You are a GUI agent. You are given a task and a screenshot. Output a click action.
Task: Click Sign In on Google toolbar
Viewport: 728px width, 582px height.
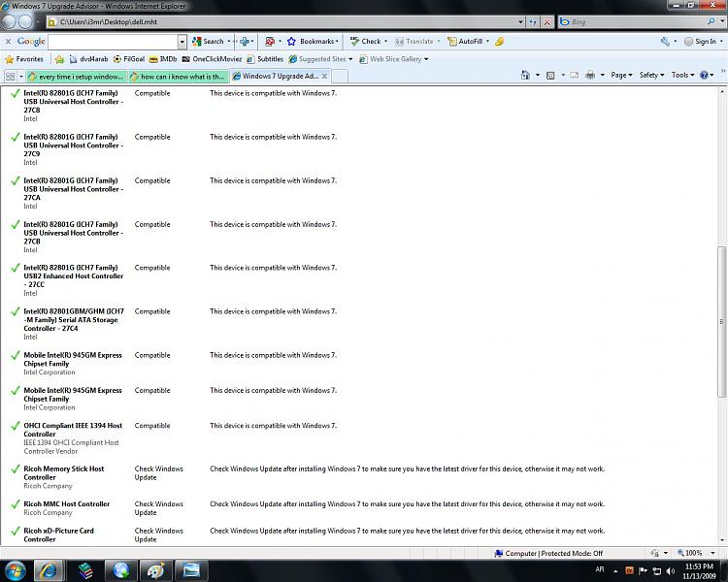click(700, 42)
